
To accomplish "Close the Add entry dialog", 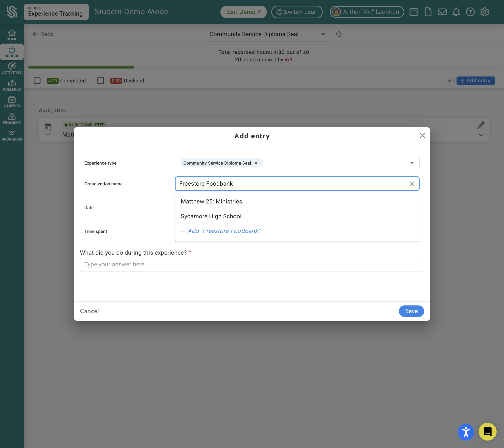I will (422, 135).
